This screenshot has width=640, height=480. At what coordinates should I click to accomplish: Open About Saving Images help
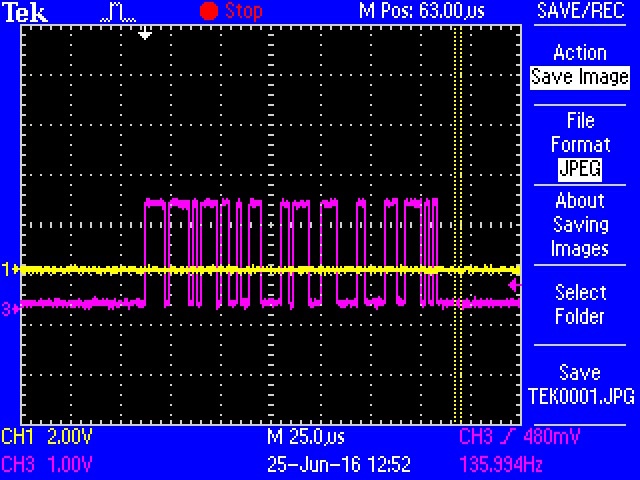[x=580, y=224]
